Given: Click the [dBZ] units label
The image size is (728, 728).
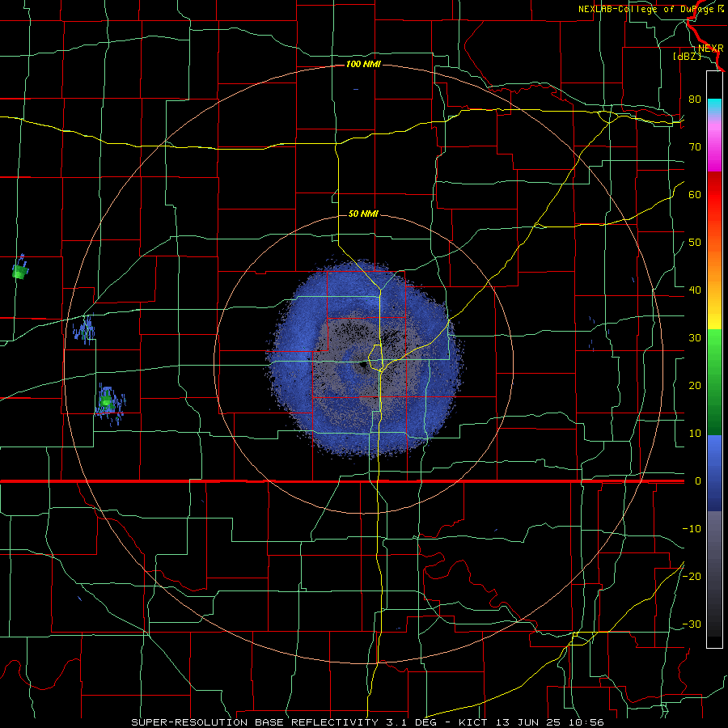Looking at the screenshot, I should [x=687, y=56].
